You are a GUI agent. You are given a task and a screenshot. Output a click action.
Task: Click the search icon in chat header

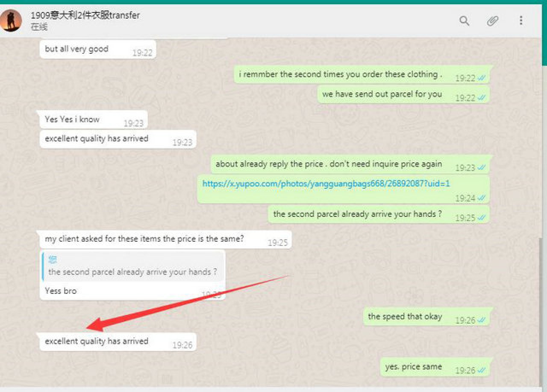(464, 20)
